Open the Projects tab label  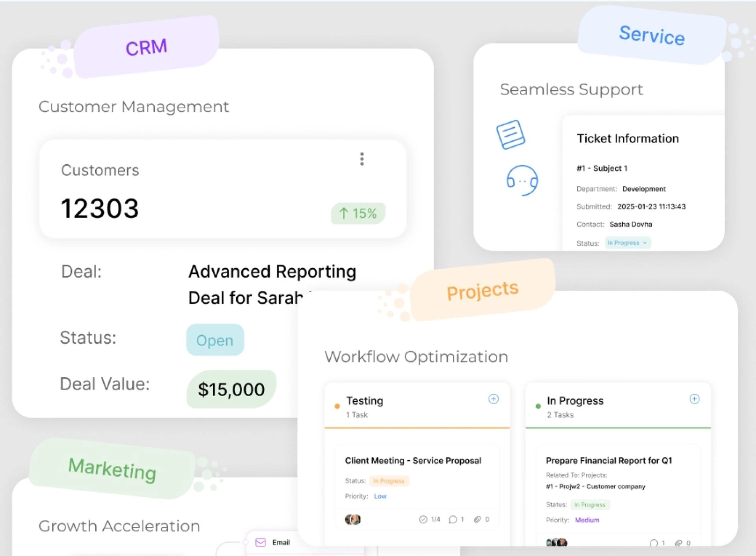(x=482, y=290)
